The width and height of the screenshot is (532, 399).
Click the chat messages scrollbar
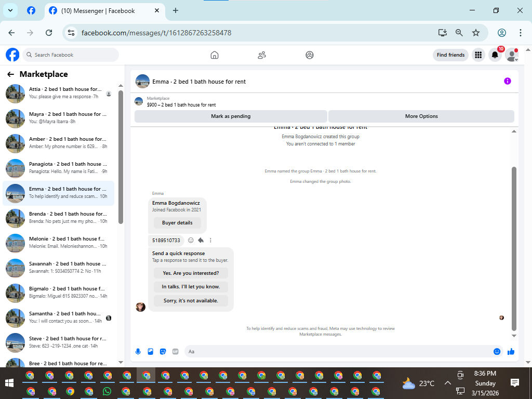point(514,248)
